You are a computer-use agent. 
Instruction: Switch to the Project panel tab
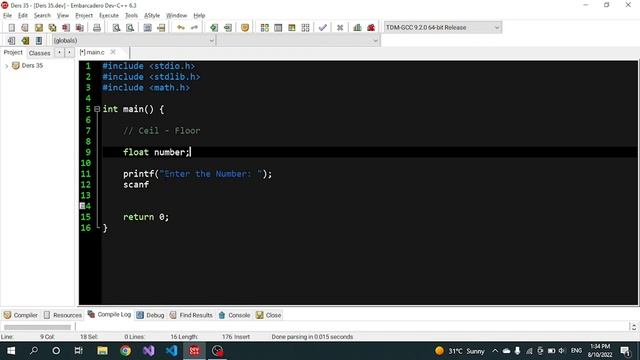[x=13, y=53]
